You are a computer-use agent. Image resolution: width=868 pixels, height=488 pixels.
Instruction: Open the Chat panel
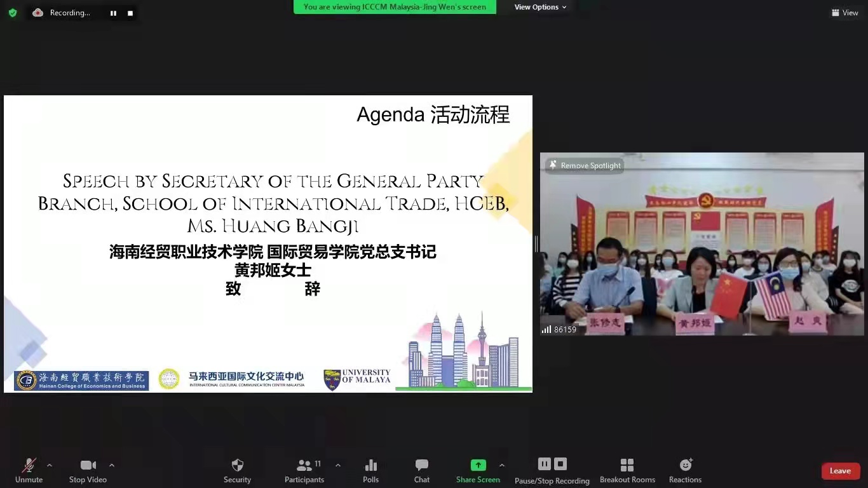[422, 470]
